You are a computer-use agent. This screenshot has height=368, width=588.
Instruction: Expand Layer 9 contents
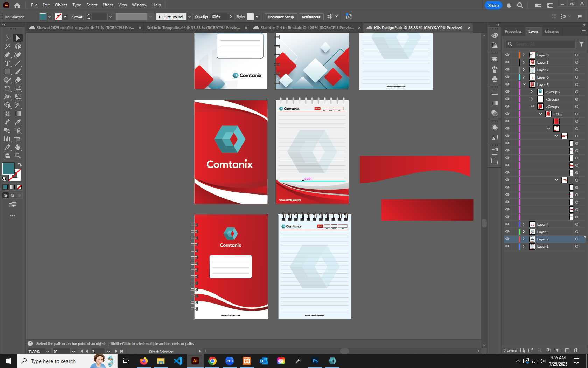pos(524,55)
